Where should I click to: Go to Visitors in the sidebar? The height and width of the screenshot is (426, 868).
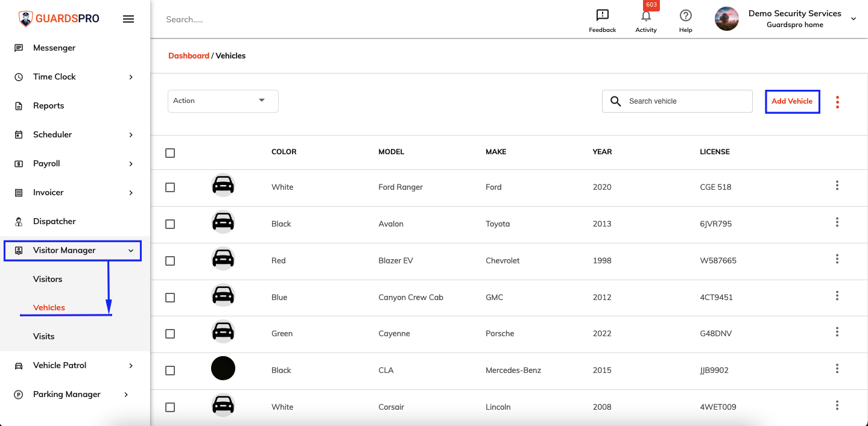click(48, 279)
